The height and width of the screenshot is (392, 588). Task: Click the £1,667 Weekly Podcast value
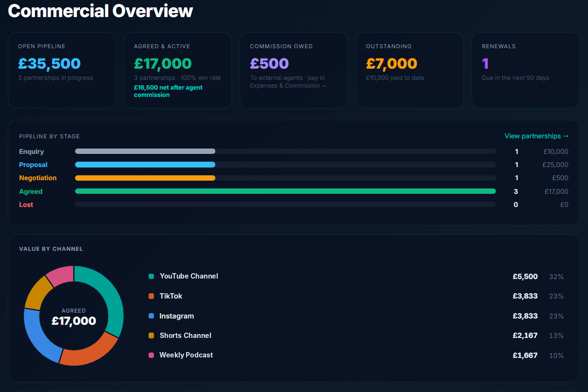coord(525,355)
